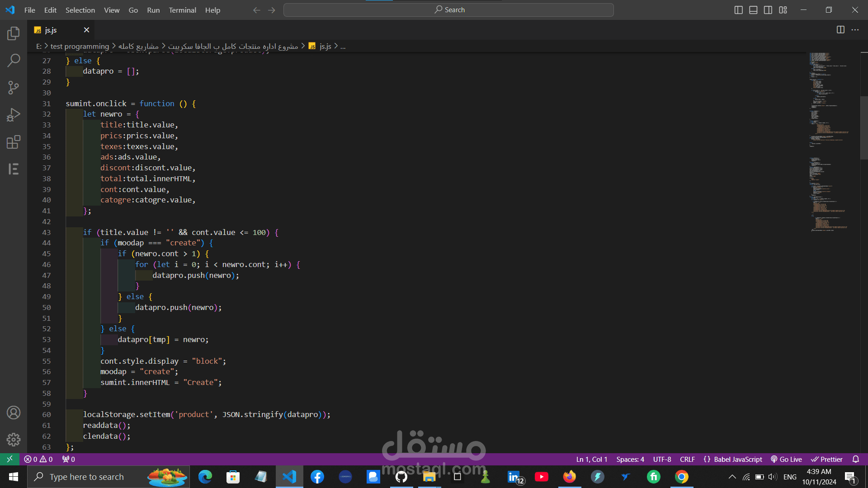The image size is (868, 488).
Task: Open the Terminal menu
Action: pyautogui.click(x=182, y=10)
